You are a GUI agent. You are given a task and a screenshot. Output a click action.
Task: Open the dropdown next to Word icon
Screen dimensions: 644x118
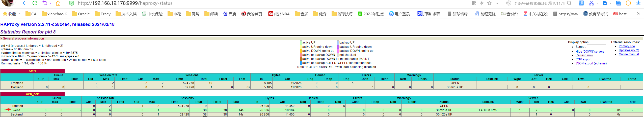click(610, 3)
